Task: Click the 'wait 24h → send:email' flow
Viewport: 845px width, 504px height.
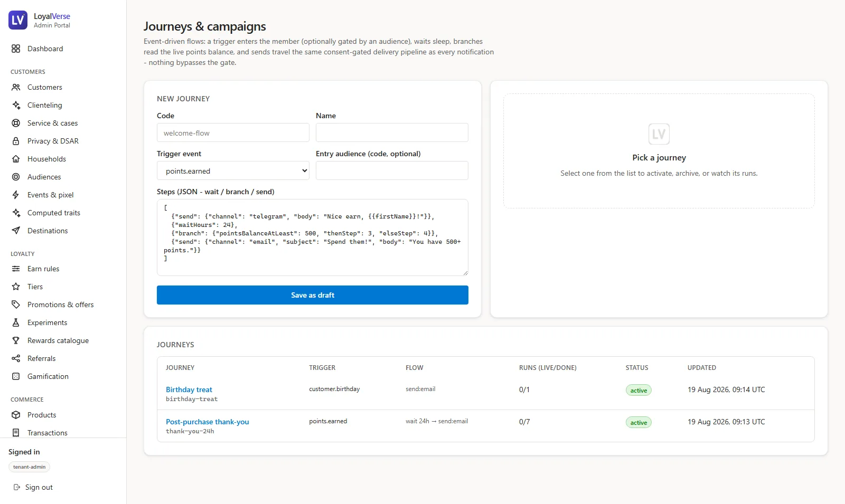Action: point(437,421)
